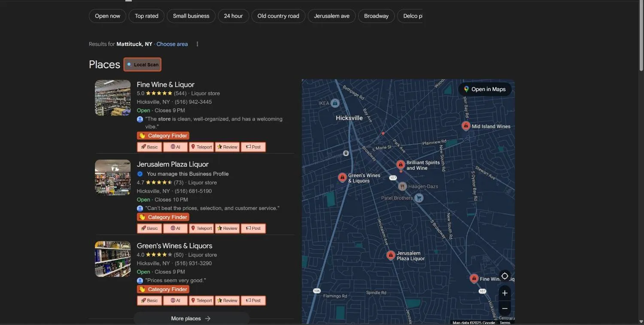Select the Broadway filter chip

376,16
